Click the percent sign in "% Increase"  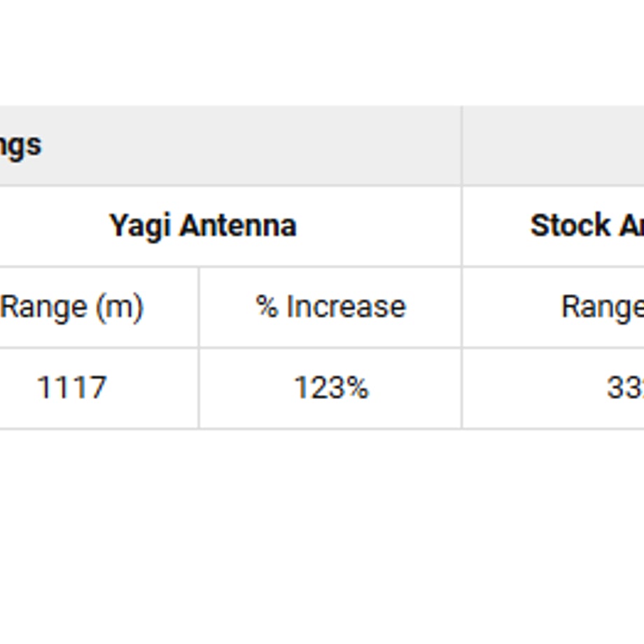[x=267, y=307]
